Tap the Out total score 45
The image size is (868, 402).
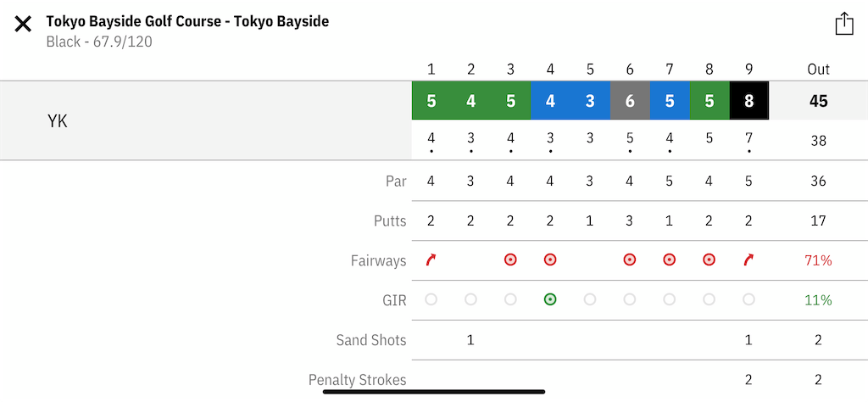pos(818,101)
